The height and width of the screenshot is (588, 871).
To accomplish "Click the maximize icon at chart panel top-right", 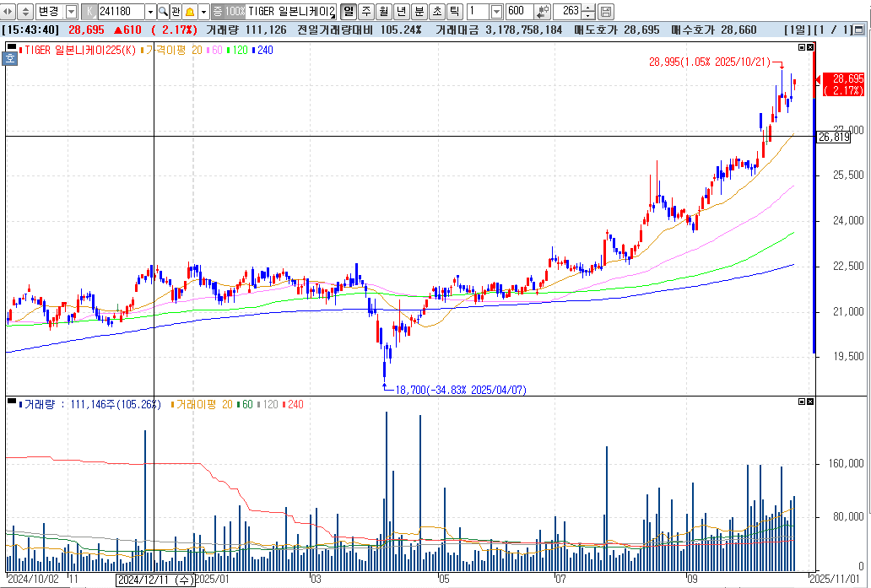I will coord(803,47).
